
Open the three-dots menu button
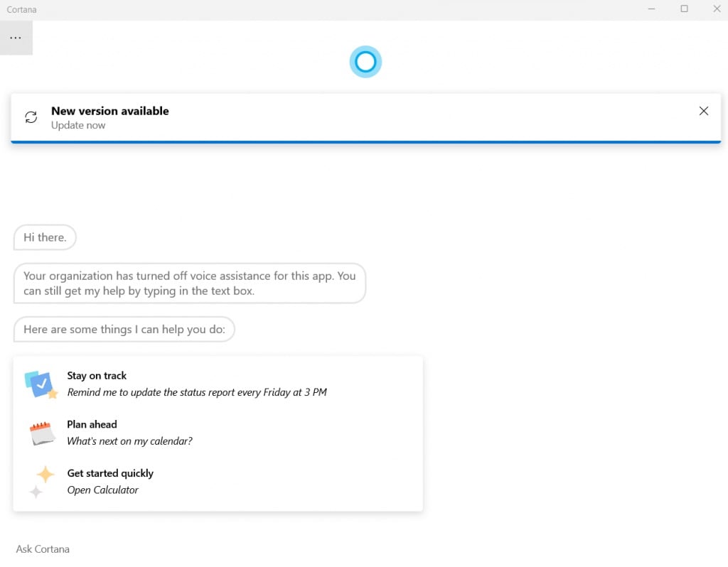point(16,38)
